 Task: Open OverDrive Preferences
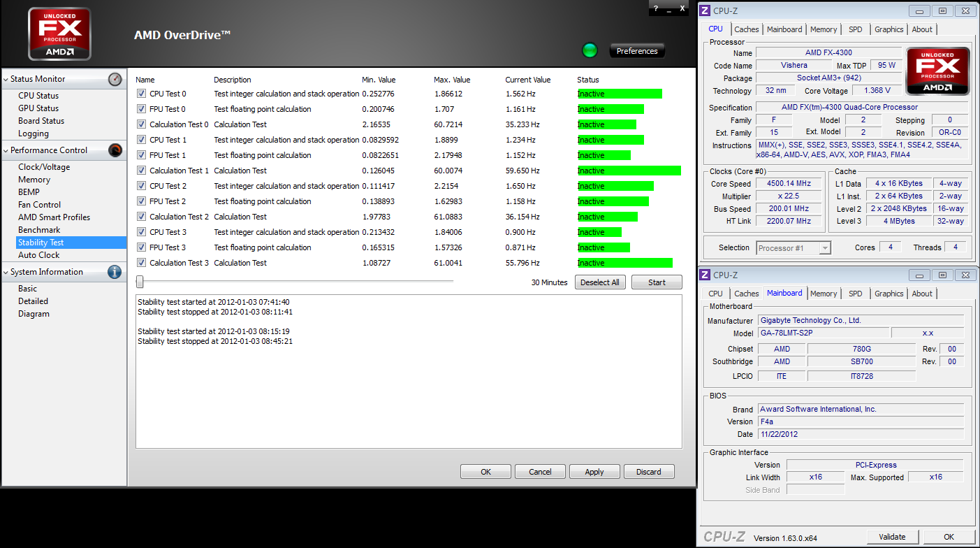click(x=637, y=51)
